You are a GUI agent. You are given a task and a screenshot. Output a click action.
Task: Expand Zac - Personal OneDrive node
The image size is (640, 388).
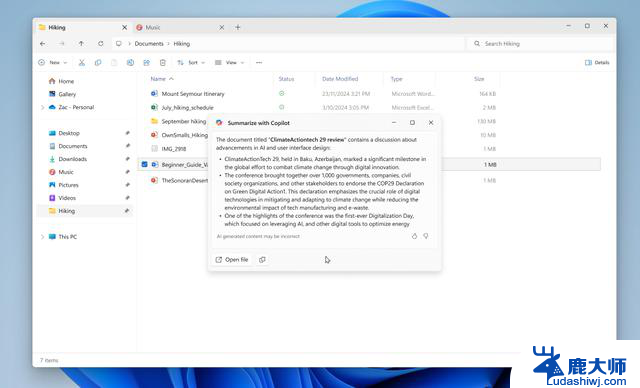(42, 107)
